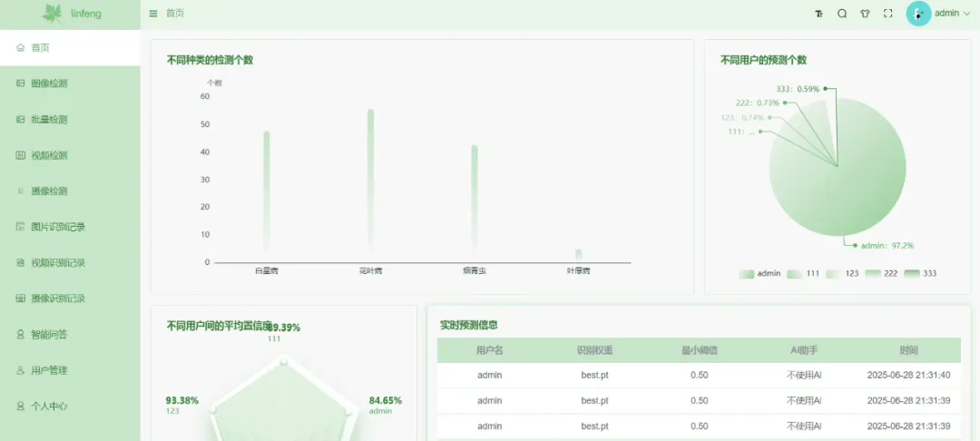The image size is (980, 441).
Task: Open the 图片识别记录 menu item
Action: 70,227
